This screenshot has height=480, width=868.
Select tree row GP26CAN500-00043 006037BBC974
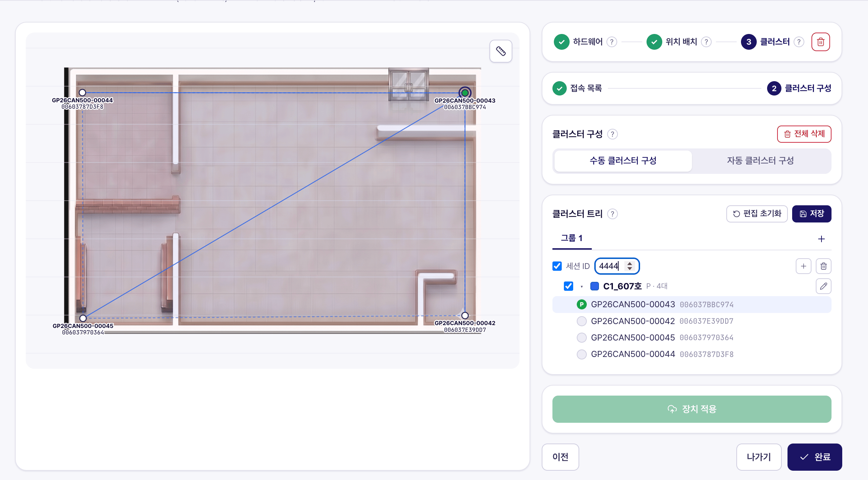(692, 304)
